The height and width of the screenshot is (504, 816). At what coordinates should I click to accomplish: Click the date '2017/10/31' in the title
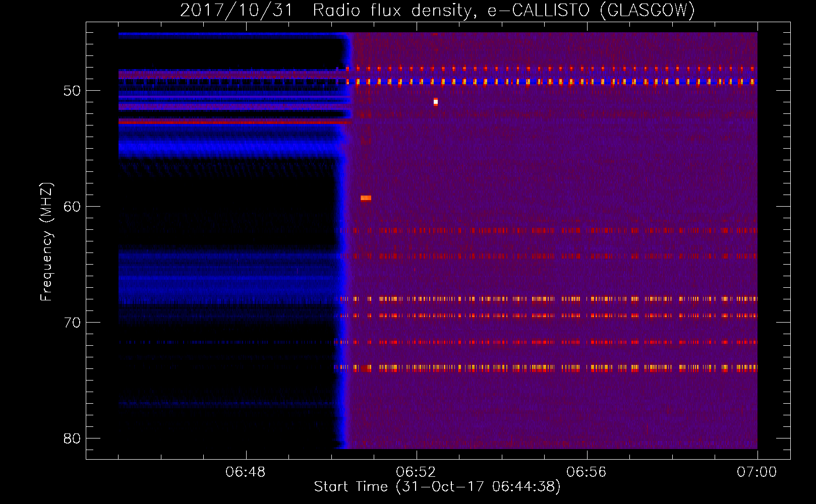(x=237, y=10)
